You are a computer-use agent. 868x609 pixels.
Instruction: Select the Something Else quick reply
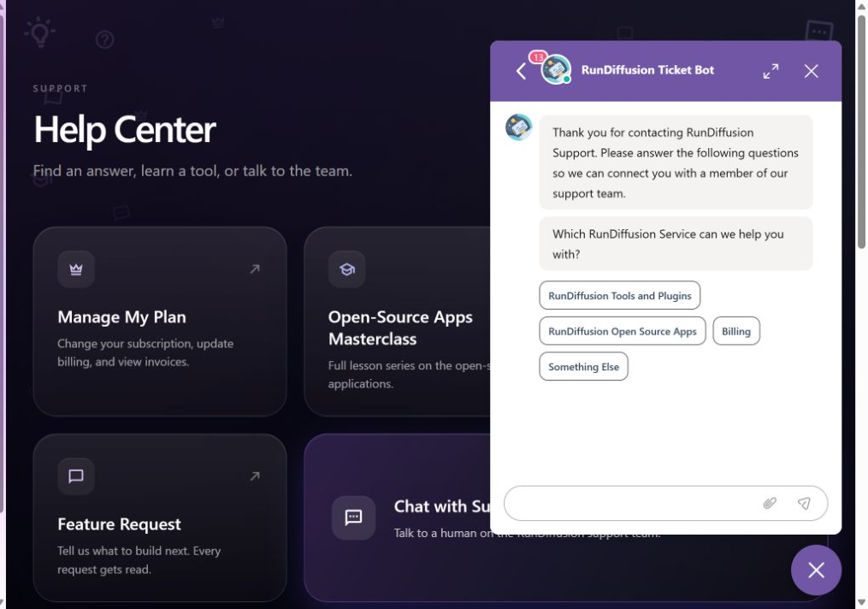(583, 366)
